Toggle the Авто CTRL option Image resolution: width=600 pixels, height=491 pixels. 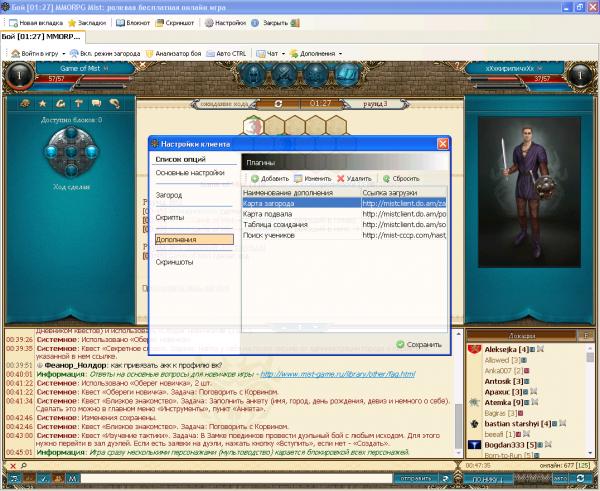coord(226,54)
